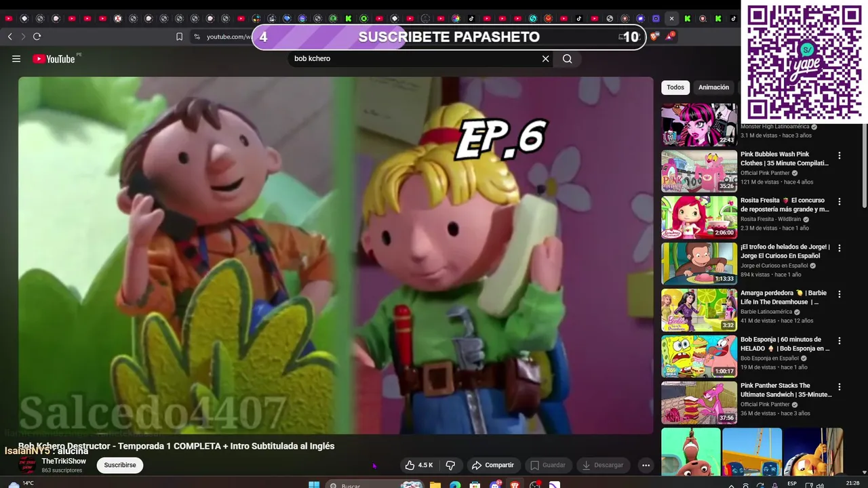The width and height of the screenshot is (868, 488).
Task: Download video with Descargar button
Action: (603, 465)
